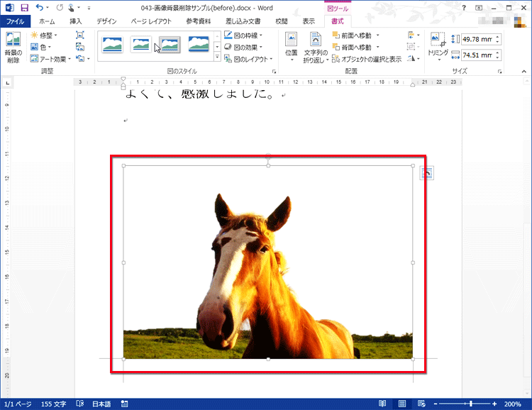Open the 文字列の折り返し (Wrap Text) menu
Viewport: 532px width, 410px height.
(316, 48)
